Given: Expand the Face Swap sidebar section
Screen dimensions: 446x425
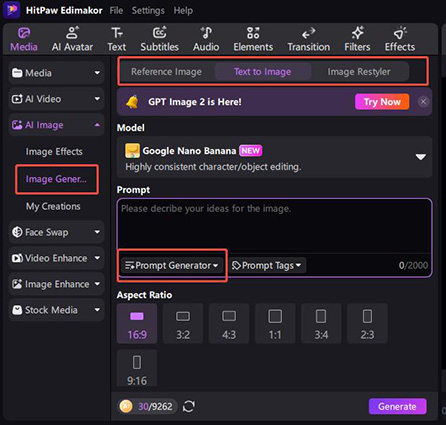Looking at the screenshot, I should pos(56,232).
